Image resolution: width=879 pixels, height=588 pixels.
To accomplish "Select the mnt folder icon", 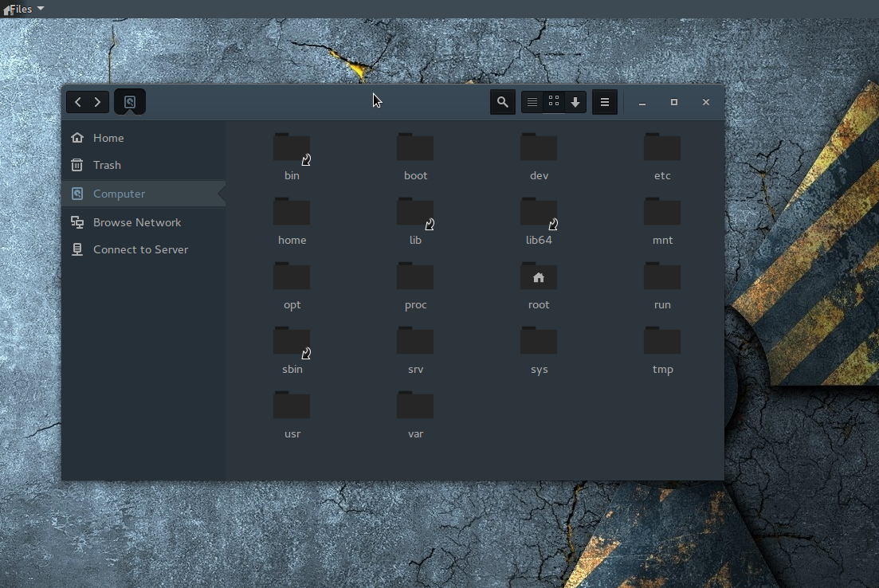I will [662, 212].
